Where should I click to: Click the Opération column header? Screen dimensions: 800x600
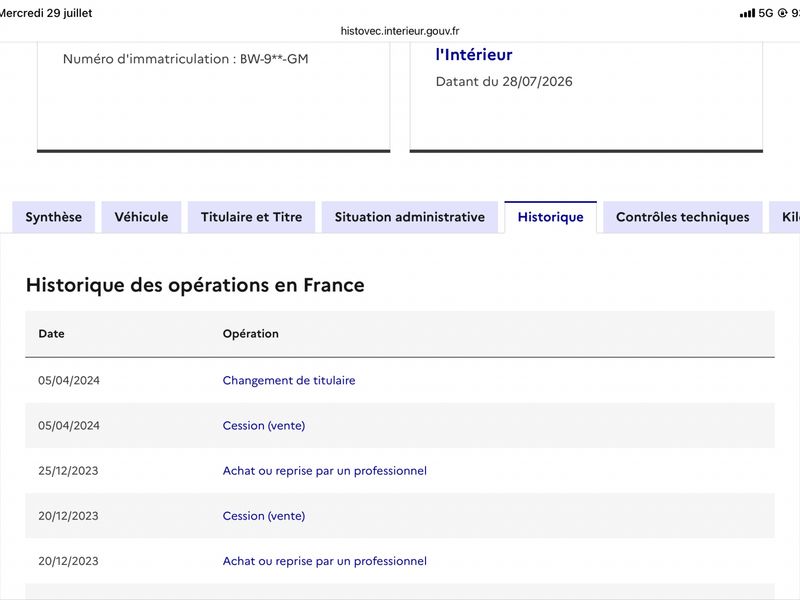[251, 334]
